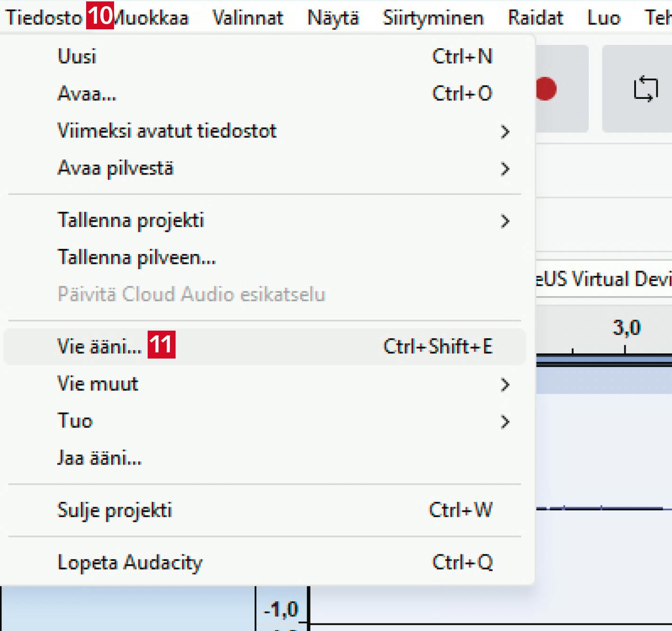Expand the Vie muut submenu
Image resolution: width=672 pixels, height=631 pixels.
click(97, 384)
